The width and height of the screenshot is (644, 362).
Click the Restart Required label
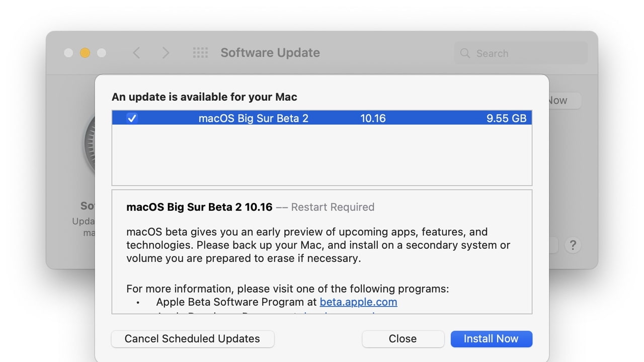pos(333,207)
